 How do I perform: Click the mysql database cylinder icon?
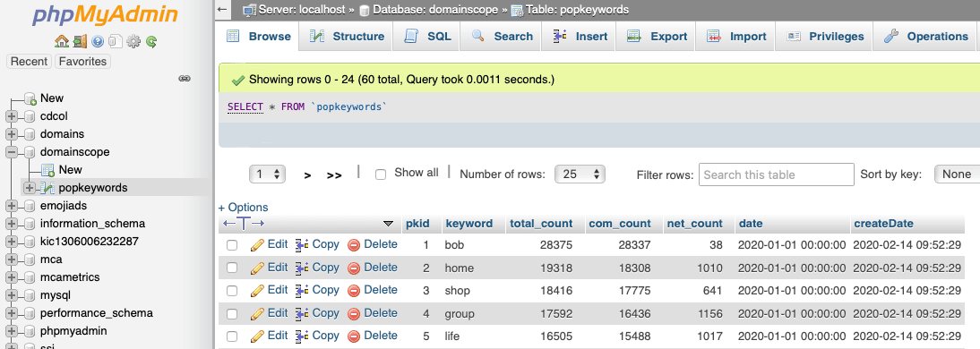click(30, 295)
